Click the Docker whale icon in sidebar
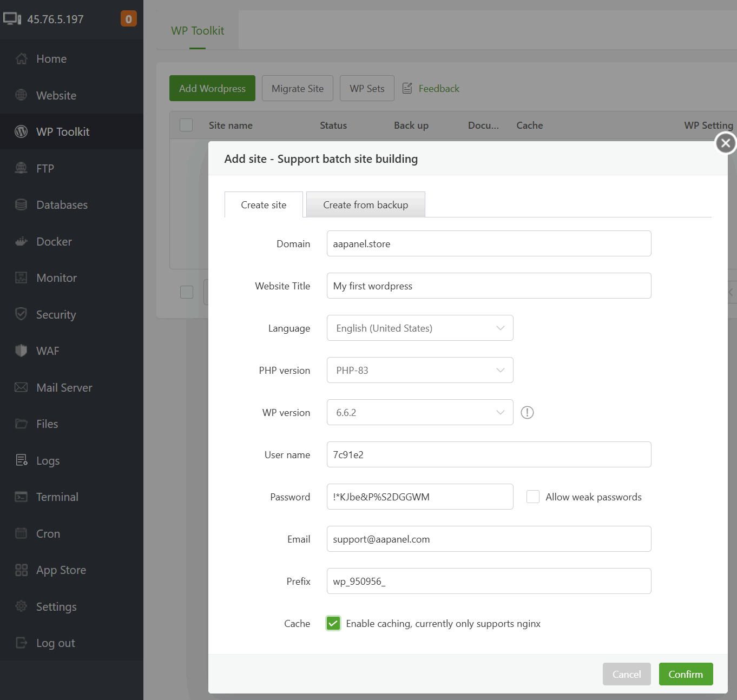 [x=21, y=241]
